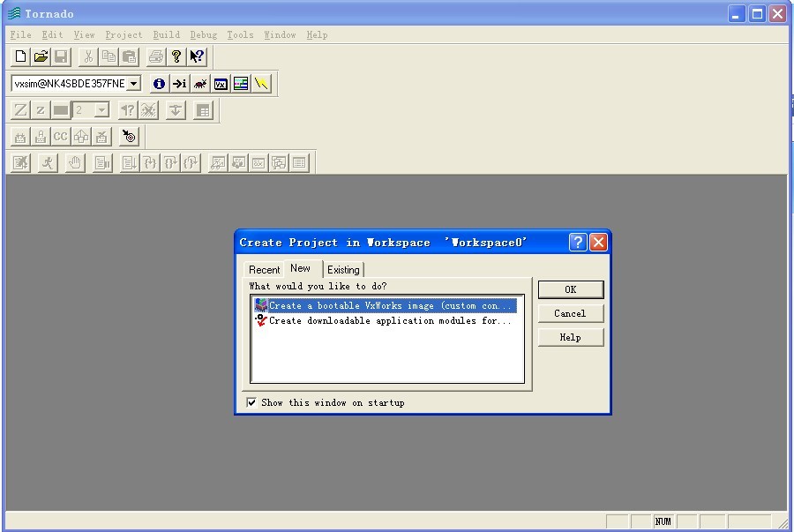Click the Save floppy disk icon
This screenshot has height=532, width=794.
tap(61, 56)
